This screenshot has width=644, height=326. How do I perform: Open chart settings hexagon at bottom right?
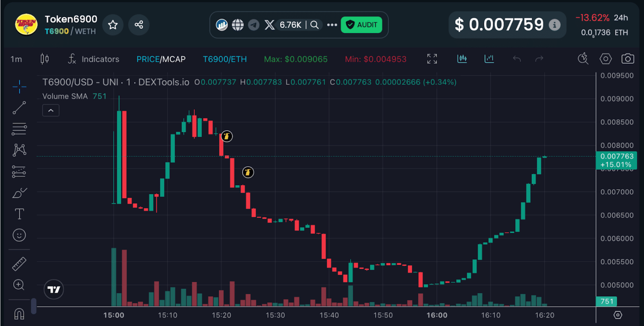click(617, 315)
